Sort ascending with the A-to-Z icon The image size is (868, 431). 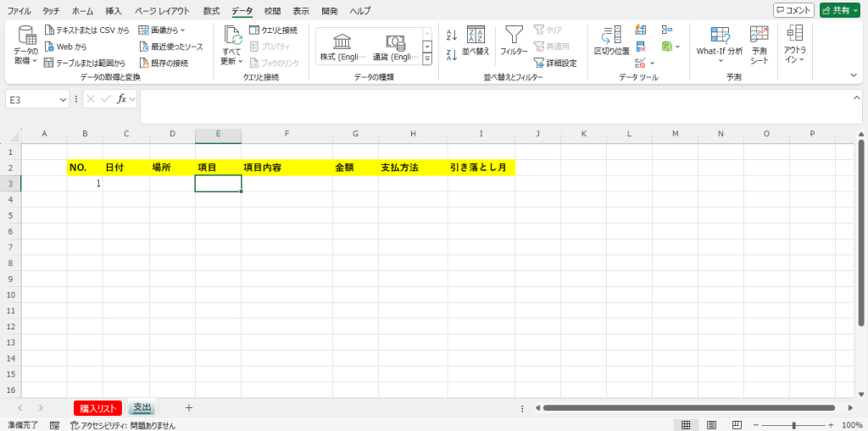point(451,35)
